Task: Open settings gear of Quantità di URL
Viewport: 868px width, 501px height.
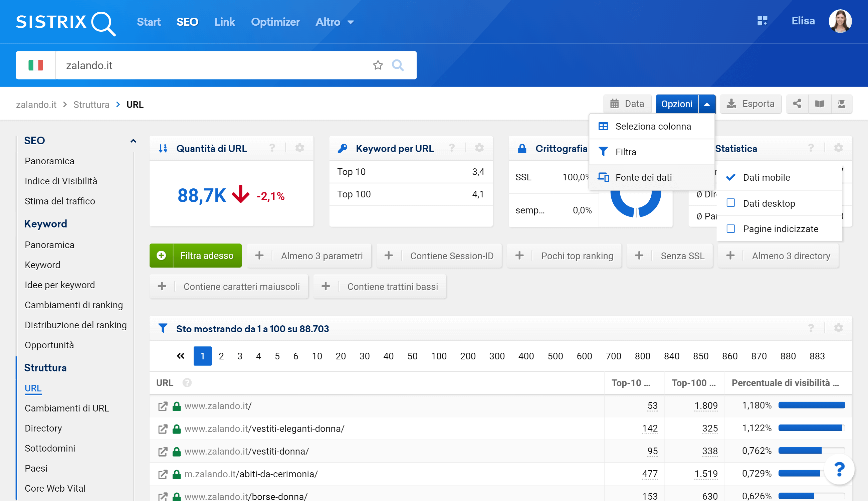Action: point(299,148)
